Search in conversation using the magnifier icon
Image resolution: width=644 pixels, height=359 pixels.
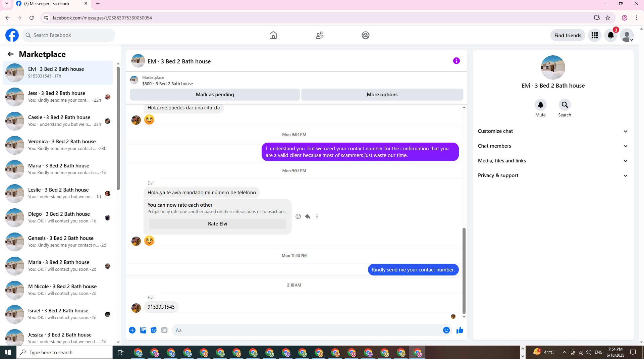click(565, 105)
